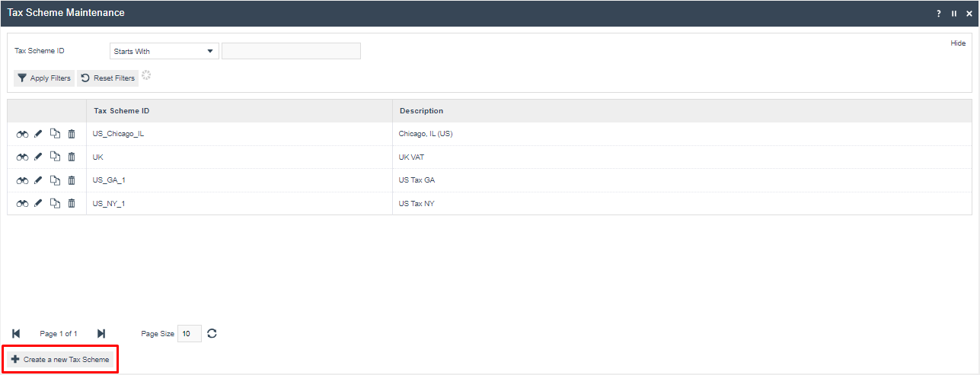Viewport: 980px width, 375px height.
Task: View the UK tax scheme details
Action: point(22,157)
